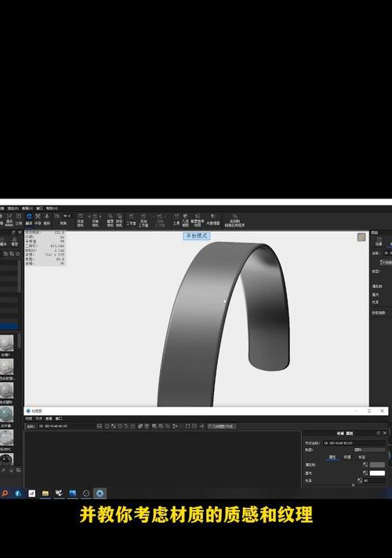Click the Reset Camera (重置相机) icon
Screen dimensions: 392x558
tap(111, 221)
